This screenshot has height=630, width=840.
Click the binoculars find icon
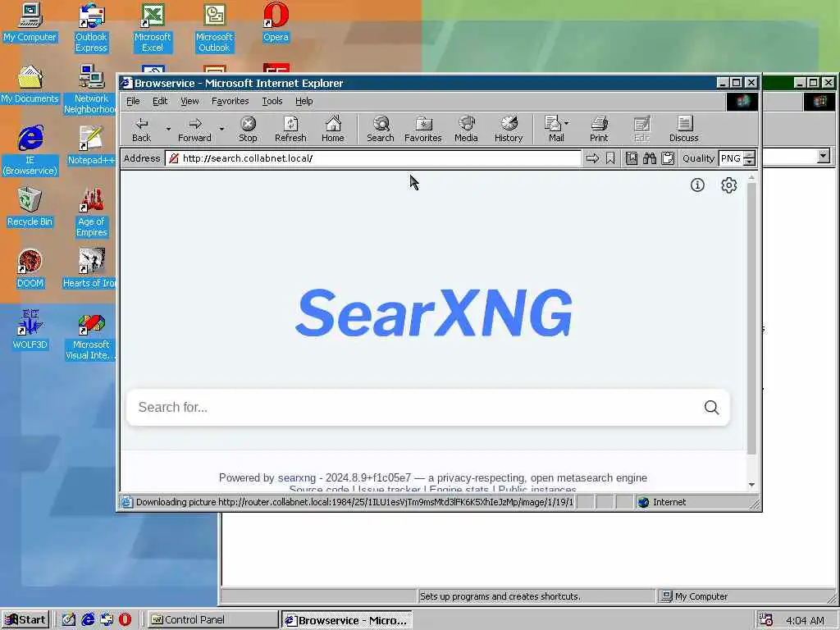650,158
